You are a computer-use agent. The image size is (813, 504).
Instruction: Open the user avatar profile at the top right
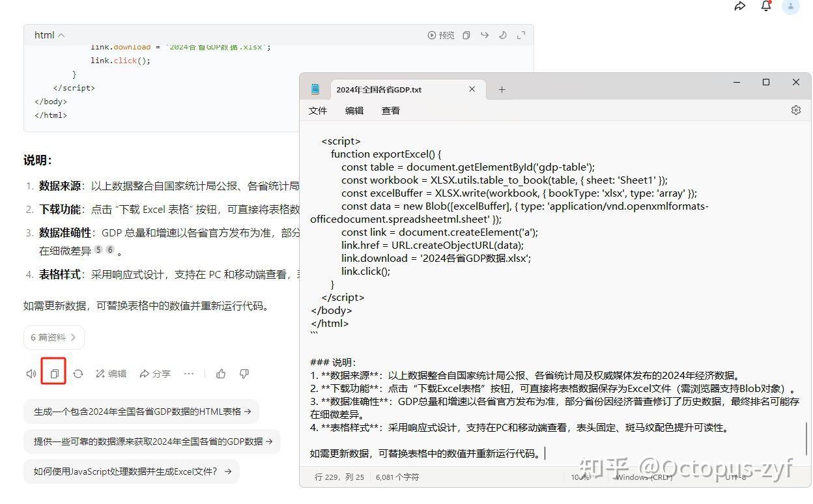click(x=790, y=6)
